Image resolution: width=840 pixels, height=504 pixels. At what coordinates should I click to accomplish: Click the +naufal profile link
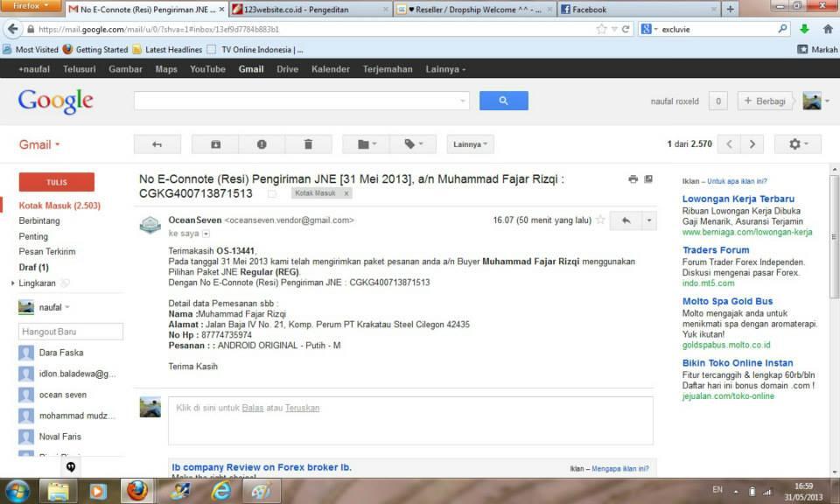[34, 69]
